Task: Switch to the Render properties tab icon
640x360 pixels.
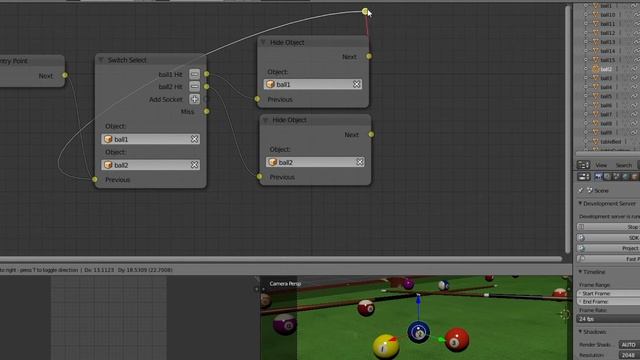Action: point(598,176)
